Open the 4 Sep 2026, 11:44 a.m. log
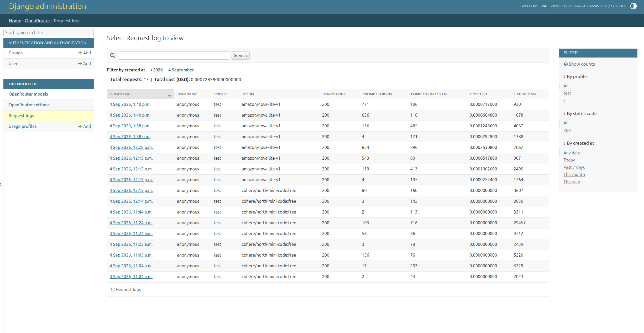 [131, 212]
